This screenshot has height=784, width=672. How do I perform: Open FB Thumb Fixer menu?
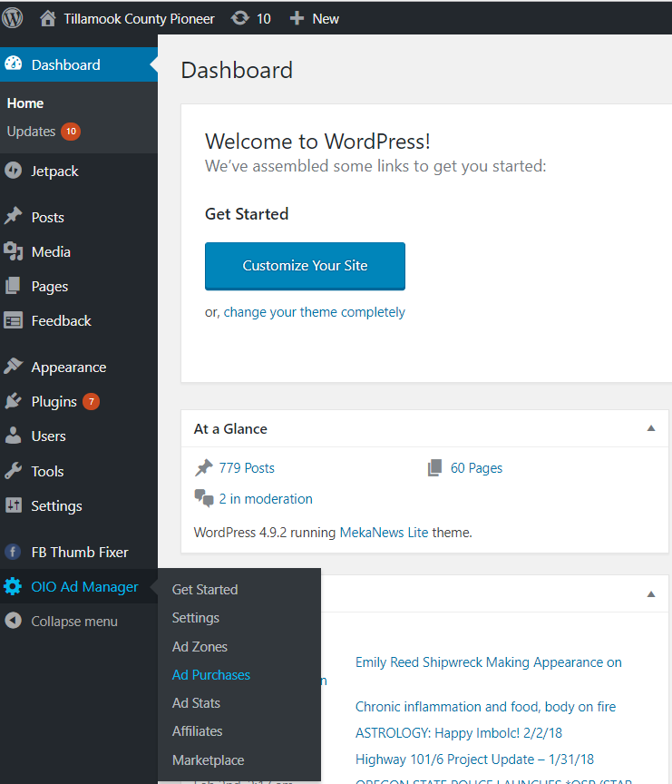80,552
